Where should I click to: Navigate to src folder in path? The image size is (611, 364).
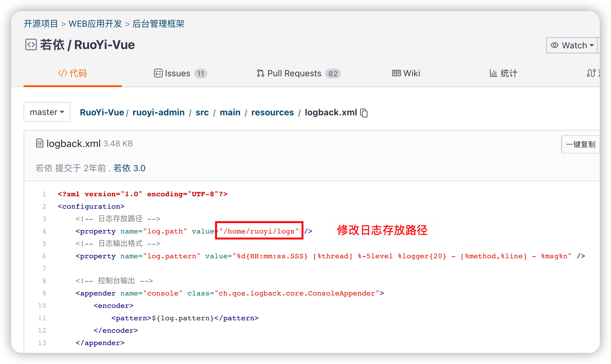(202, 112)
